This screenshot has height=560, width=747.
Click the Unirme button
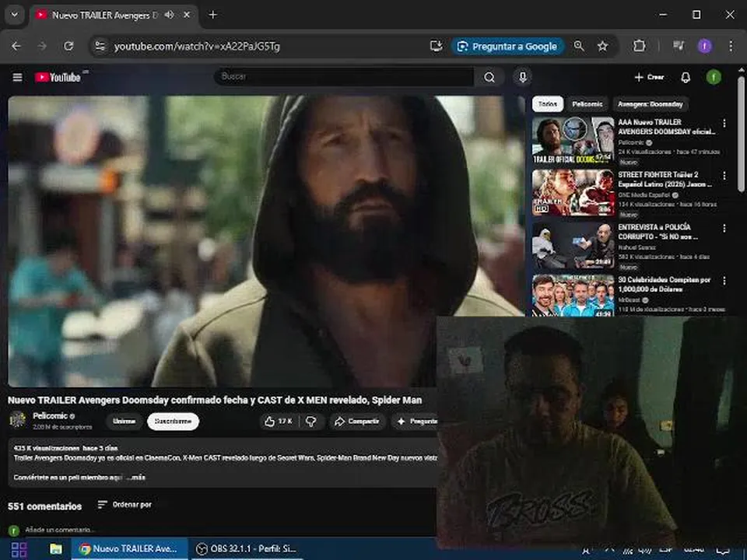[124, 422]
